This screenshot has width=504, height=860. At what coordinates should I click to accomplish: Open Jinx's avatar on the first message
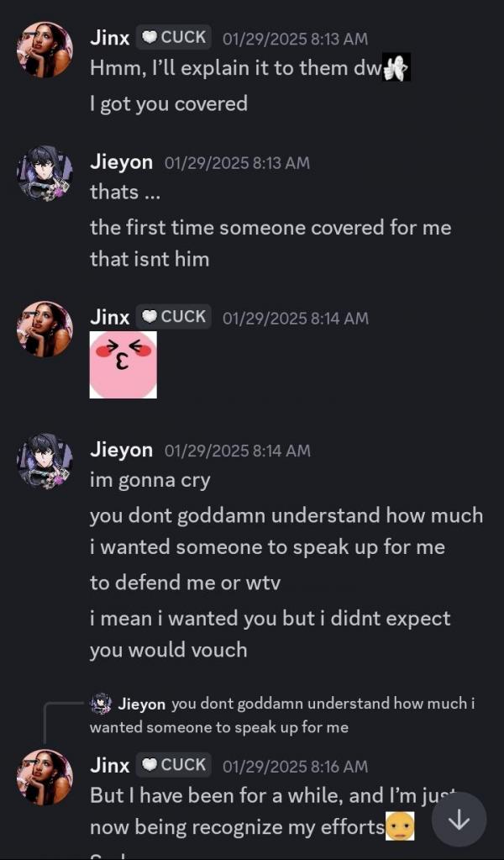45,50
